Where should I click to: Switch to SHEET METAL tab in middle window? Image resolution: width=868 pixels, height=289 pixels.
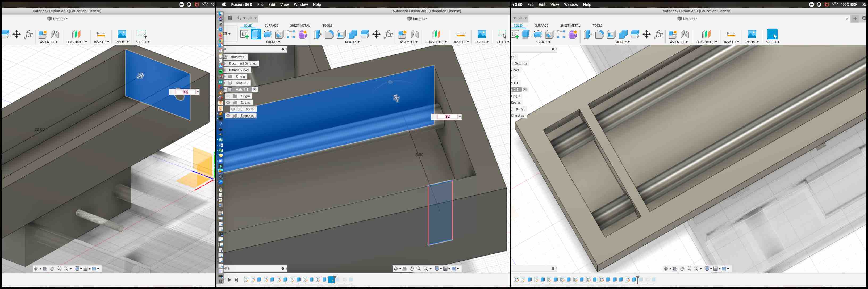300,25
